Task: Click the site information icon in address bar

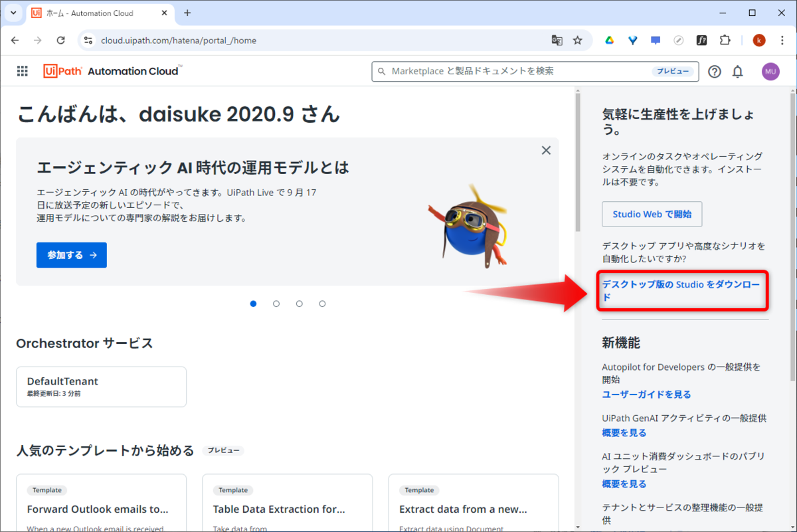Action: [88, 41]
